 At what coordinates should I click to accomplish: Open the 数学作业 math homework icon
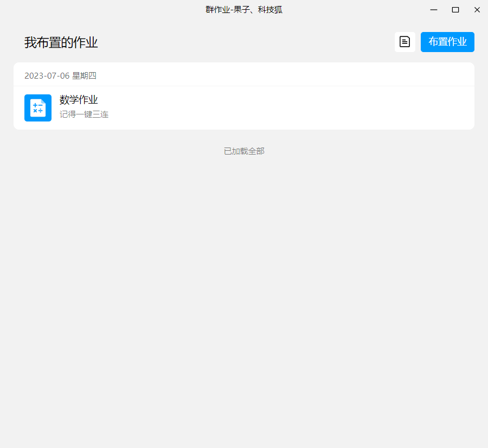point(38,108)
